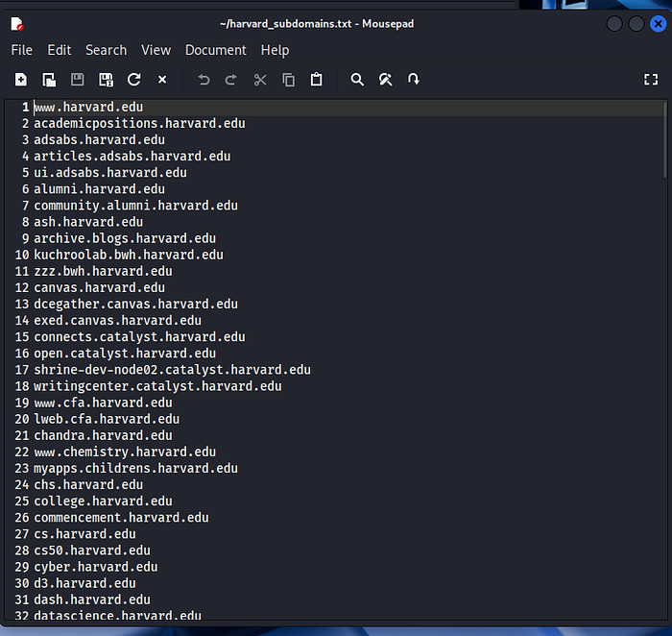Click line connects.catalyst.harvard.edu
Image resolution: width=672 pixels, height=636 pixels.
140,337
